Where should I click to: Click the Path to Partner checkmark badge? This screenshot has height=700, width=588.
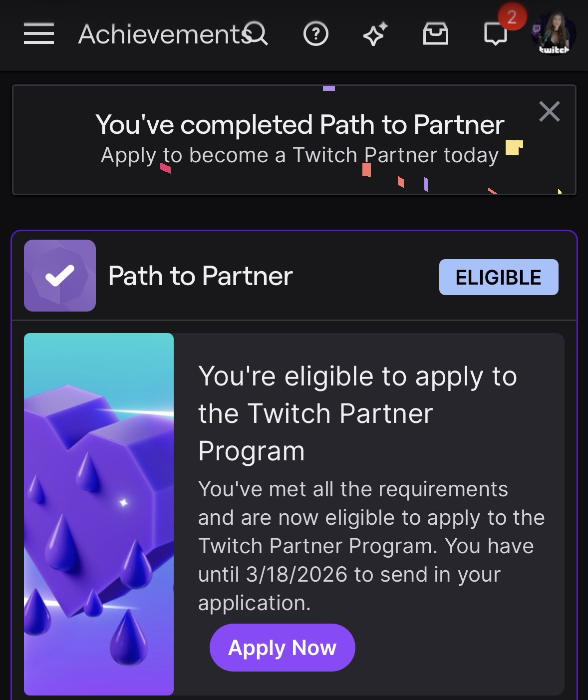tap(60, 276)
